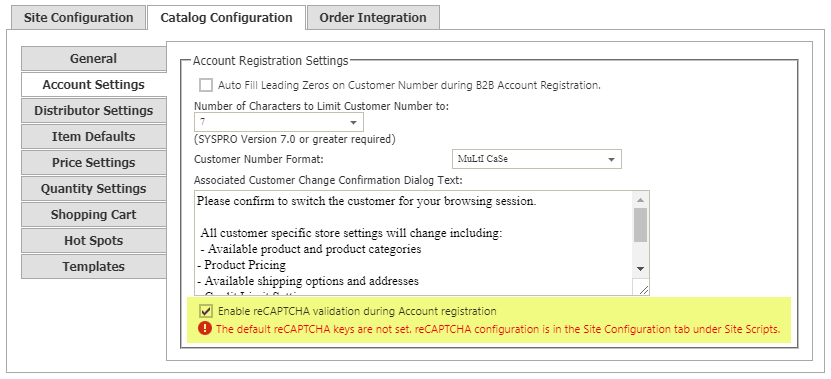Uncheck Enable reCAPTCHA validation checkbox

point(206,311)
